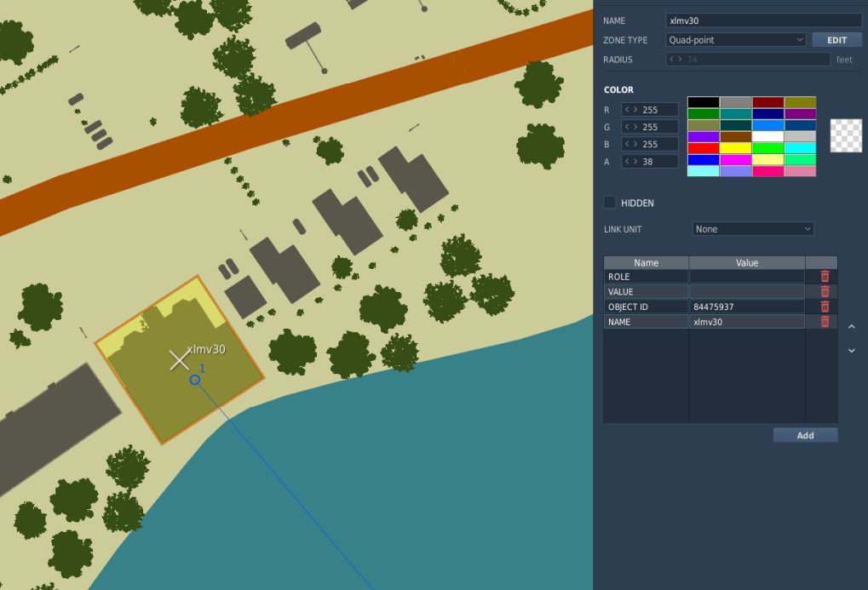Pick the red color swatch

coord(703,148)
